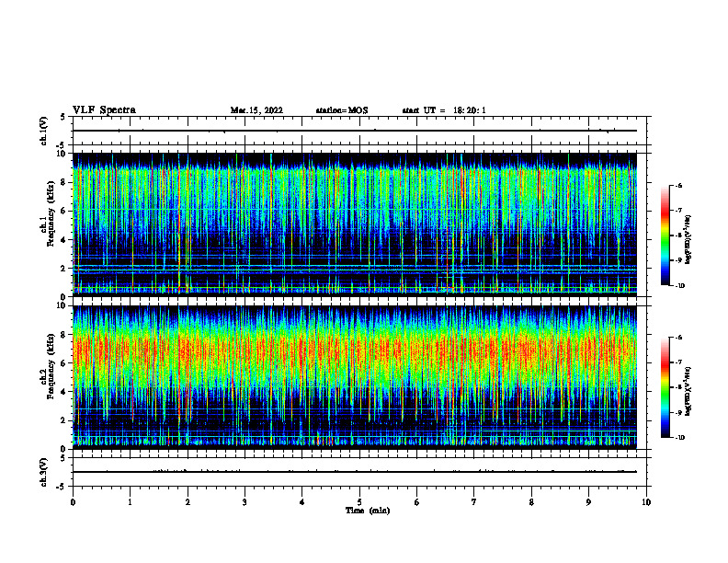728x563 pixels.
Task: Click the ch.2 colorbar "-10" label
Action: click(679, 438)
